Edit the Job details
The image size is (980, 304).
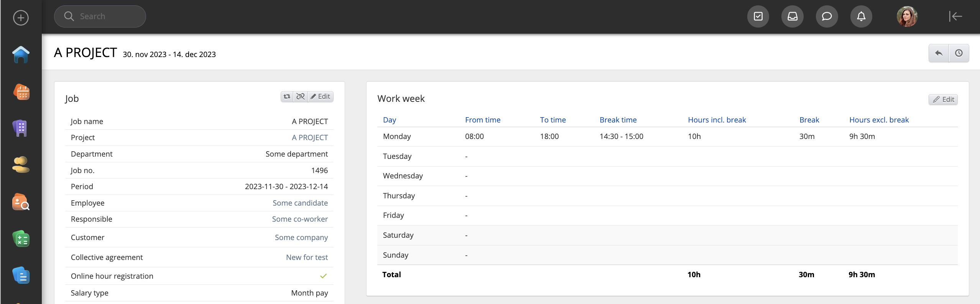[321, 96]
